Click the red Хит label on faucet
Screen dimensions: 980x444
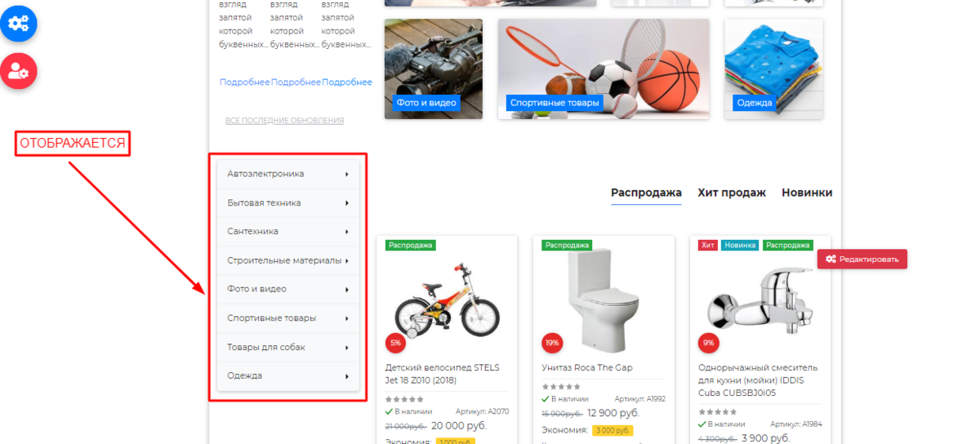[x=708, y=245]
